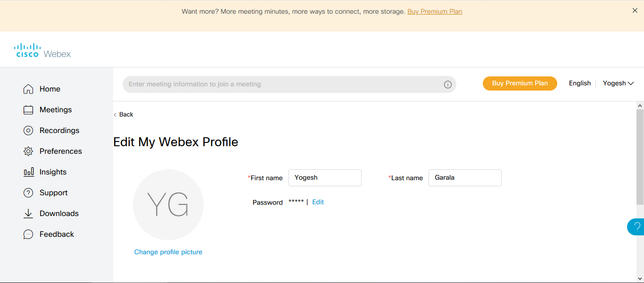Viewport: 644px width, 283px height.
Task: Click the First name label
Action: [x=266, y=178]
